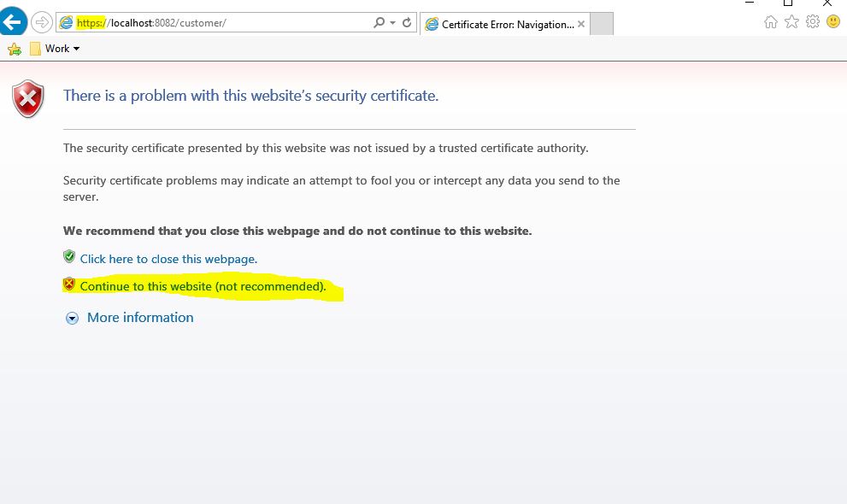847x504 pixels.
Task: Open a new blank tab
Action: coord(602,24)
